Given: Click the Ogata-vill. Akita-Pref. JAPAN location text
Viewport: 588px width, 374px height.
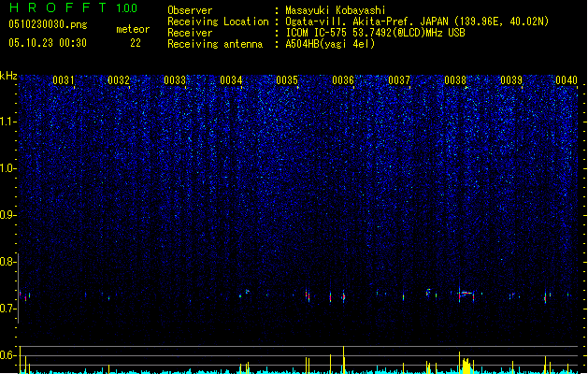Looking at the screenshot, I should tap(417, 22).
